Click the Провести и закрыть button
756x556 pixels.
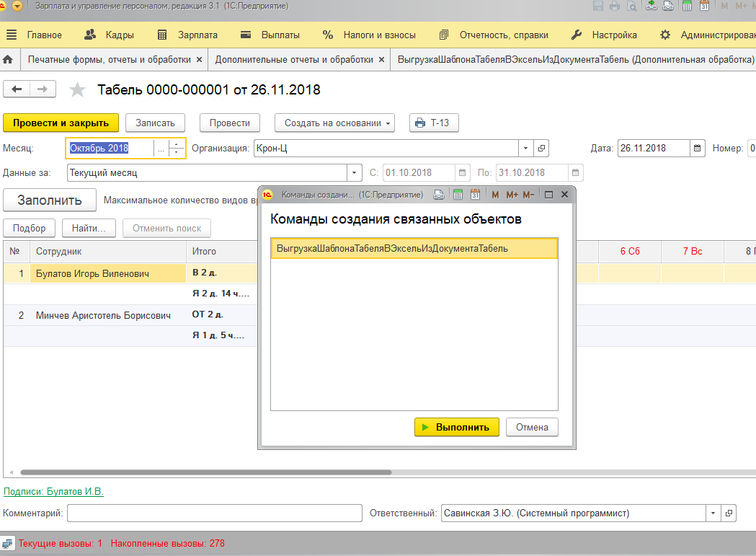(61, 123)
